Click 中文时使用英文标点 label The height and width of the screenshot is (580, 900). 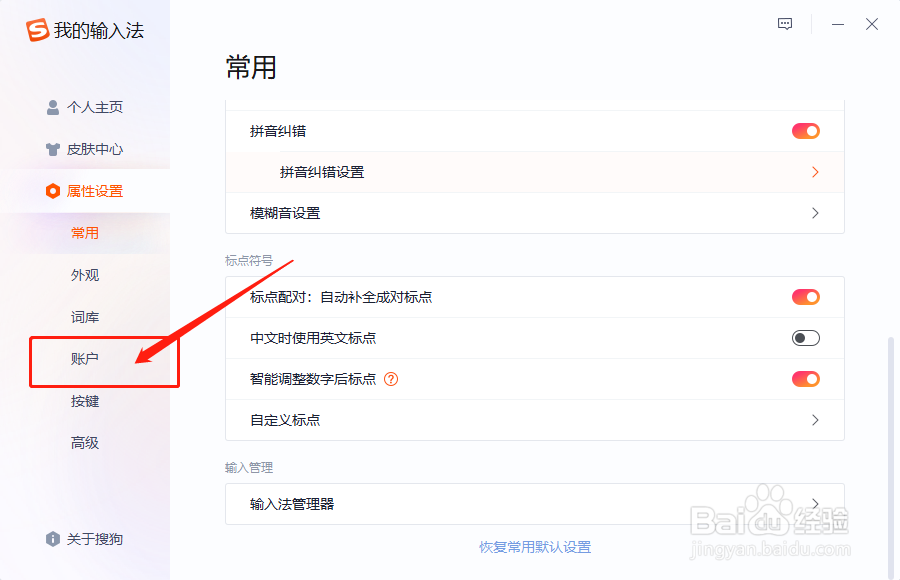click(x=313, y=338)
